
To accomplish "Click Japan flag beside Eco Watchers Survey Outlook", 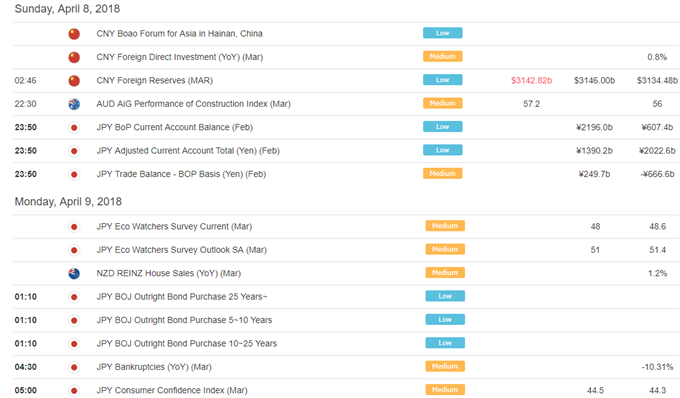I will pyautogui.click(x=74, y=250).
